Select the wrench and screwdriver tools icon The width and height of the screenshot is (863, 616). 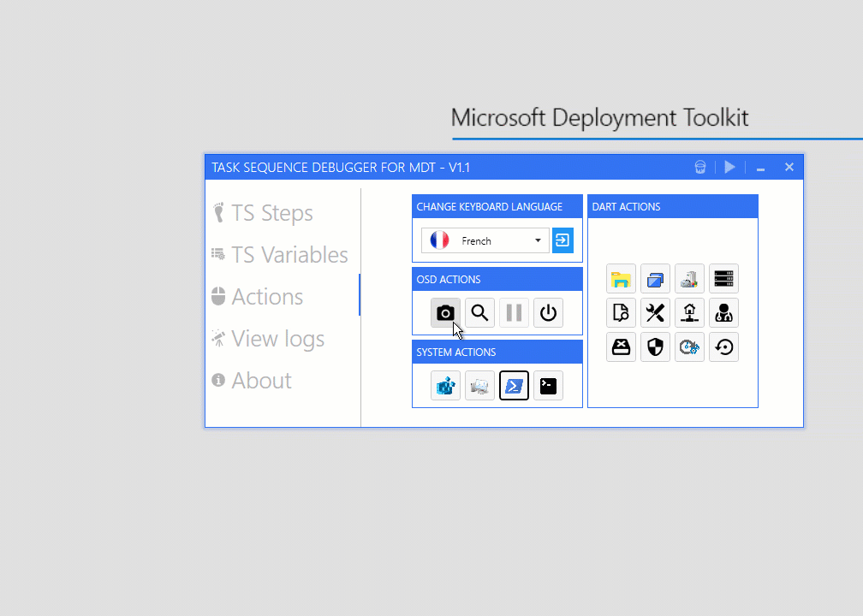[x=655, y=312]
